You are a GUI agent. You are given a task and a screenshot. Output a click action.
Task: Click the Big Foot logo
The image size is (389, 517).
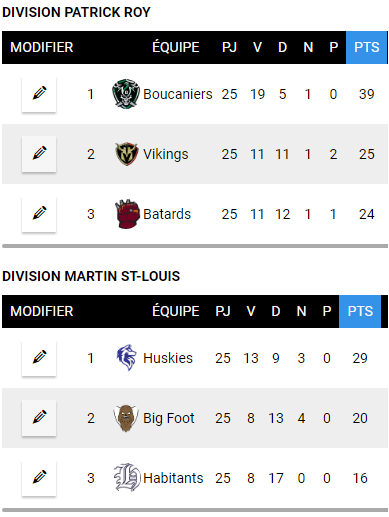[126, 418]
